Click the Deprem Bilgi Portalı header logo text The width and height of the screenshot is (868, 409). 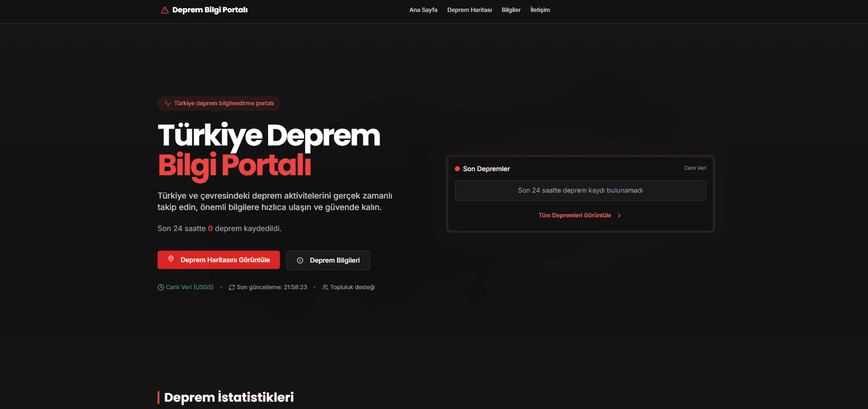point(210,10)
